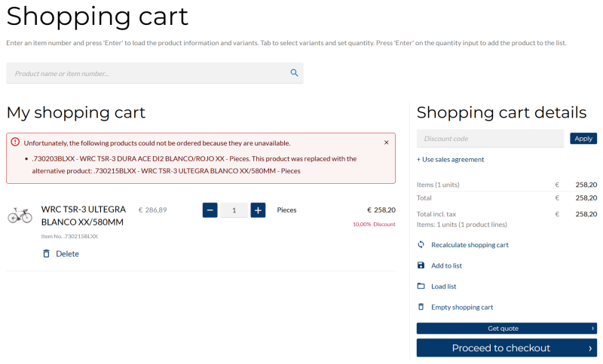
Task: Click the search magnifier icon
Action: tap(294, 73)
